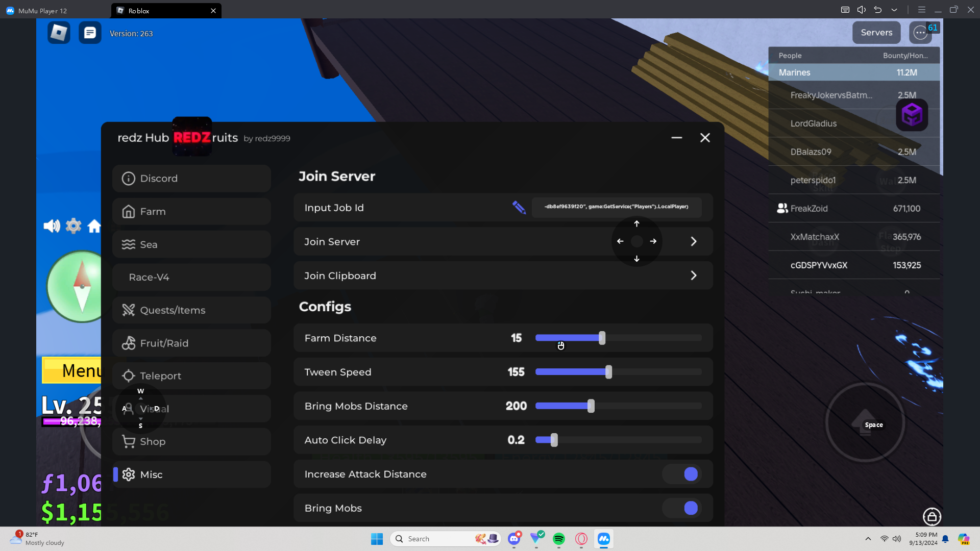Adjust the Farm Distance slider
Image resolution: width=980 pixels, height=551 pixels.
pos(618,338)
